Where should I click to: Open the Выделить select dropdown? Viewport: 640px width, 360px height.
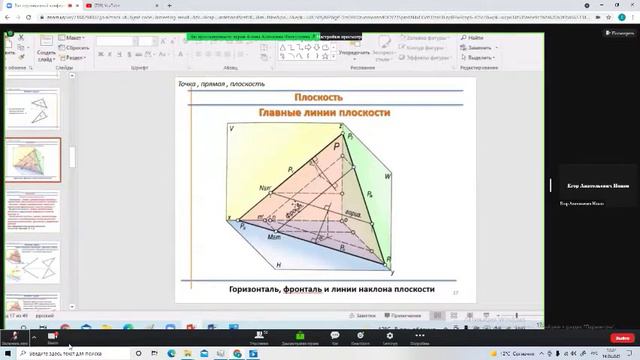(478, 58)
